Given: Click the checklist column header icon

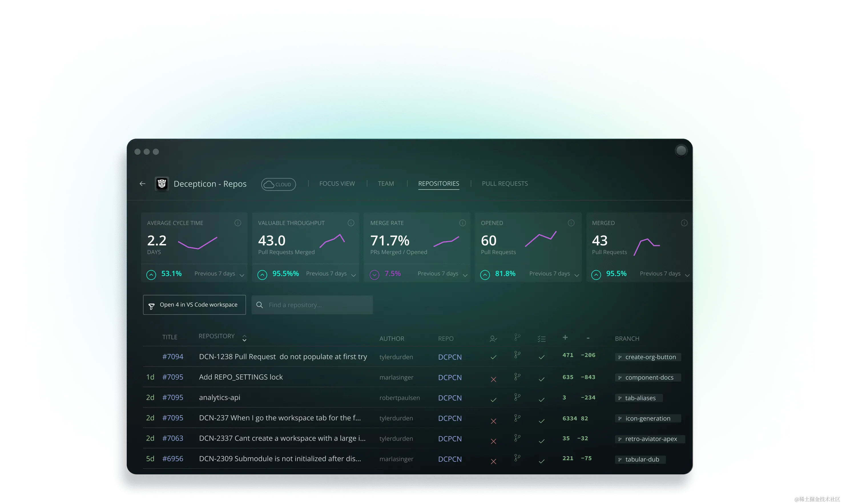Looking at the screenshot, I should click(541, 338).
